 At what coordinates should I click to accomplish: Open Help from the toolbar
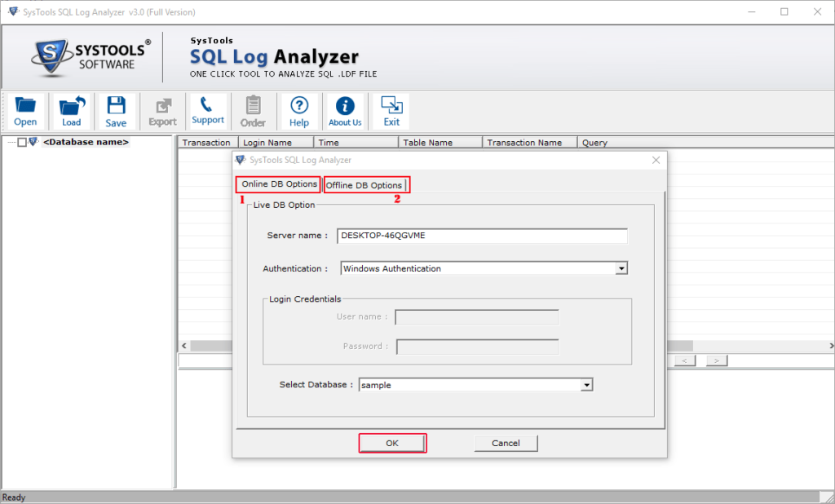point(299,112)
